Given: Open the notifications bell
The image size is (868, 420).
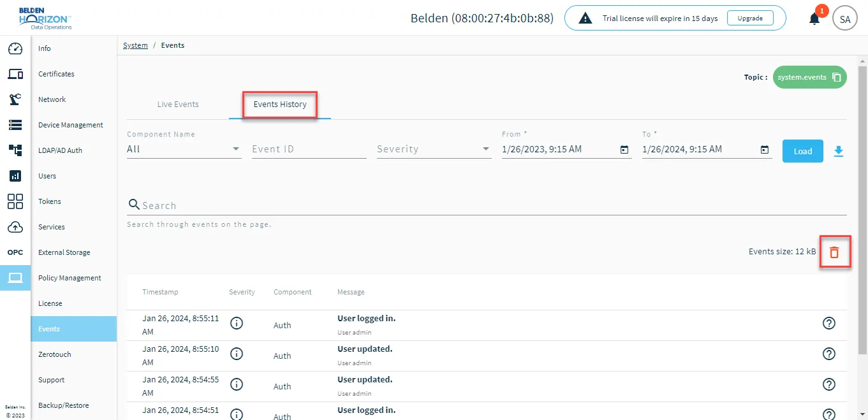Looking at the screenshot, I should coord(814,18).
